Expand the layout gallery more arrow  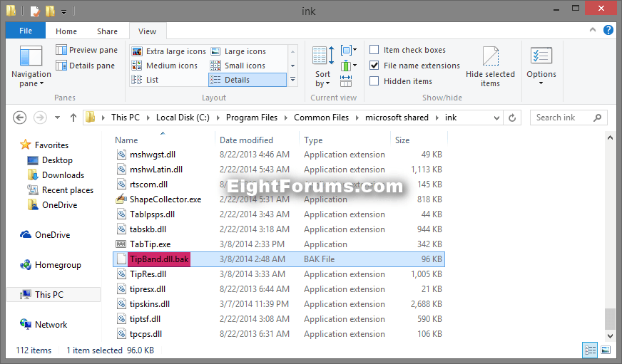click(292, 80)
